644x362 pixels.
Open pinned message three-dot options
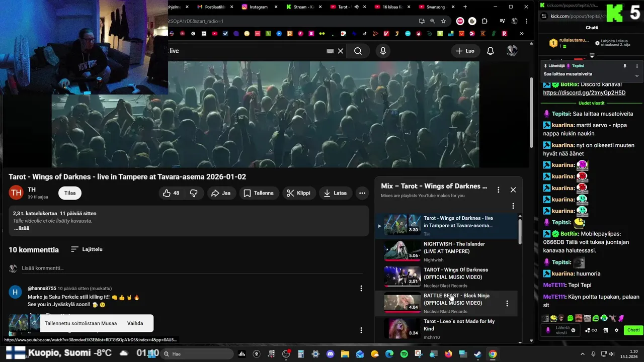637,66
